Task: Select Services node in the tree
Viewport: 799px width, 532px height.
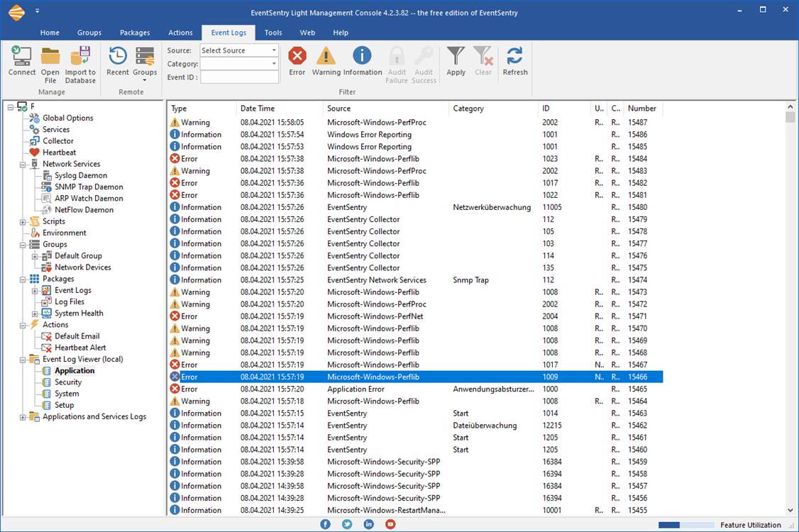Action: tap(56, 129)
